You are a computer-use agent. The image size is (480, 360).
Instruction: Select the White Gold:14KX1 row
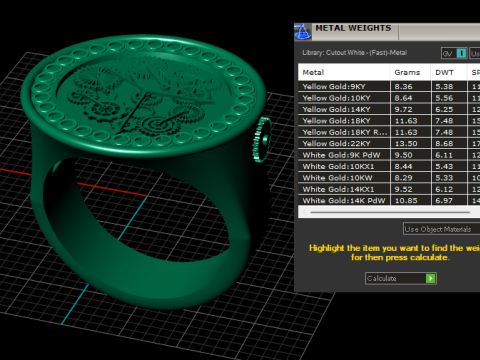click(x=389, y=189)
